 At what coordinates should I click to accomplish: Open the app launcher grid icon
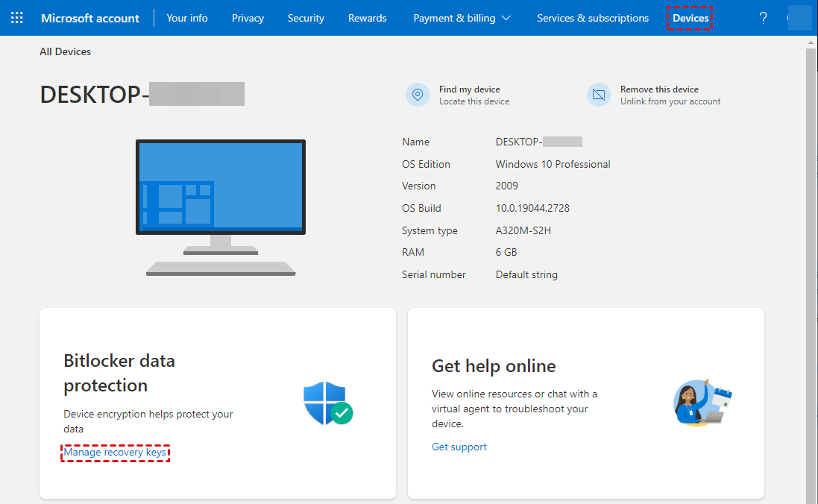(x=16, y=18)
